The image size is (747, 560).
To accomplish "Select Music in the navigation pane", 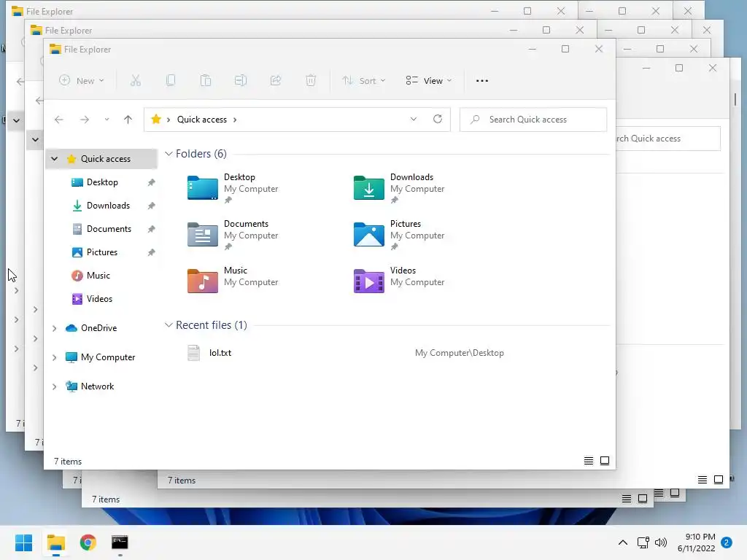I will pyautogui.click(x=98, y=275).
